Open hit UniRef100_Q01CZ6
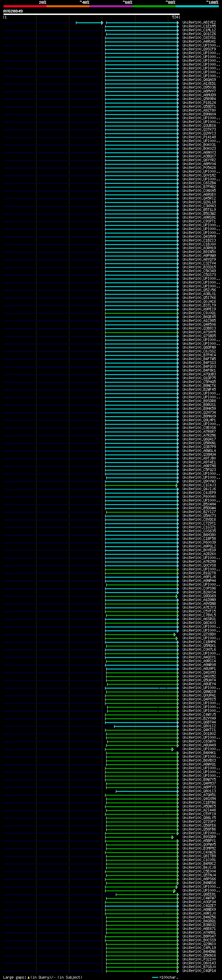This screenshot has height=980, width=222. [x=199, y=34]
